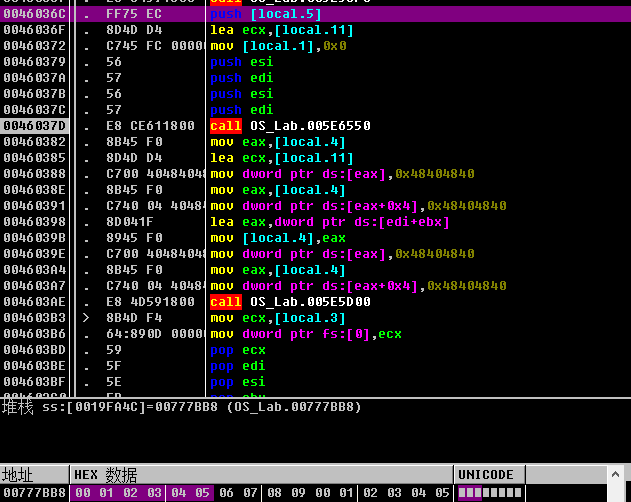Select push esi at address 0046037B
631x502 pixels.
(x=241, y=94)
